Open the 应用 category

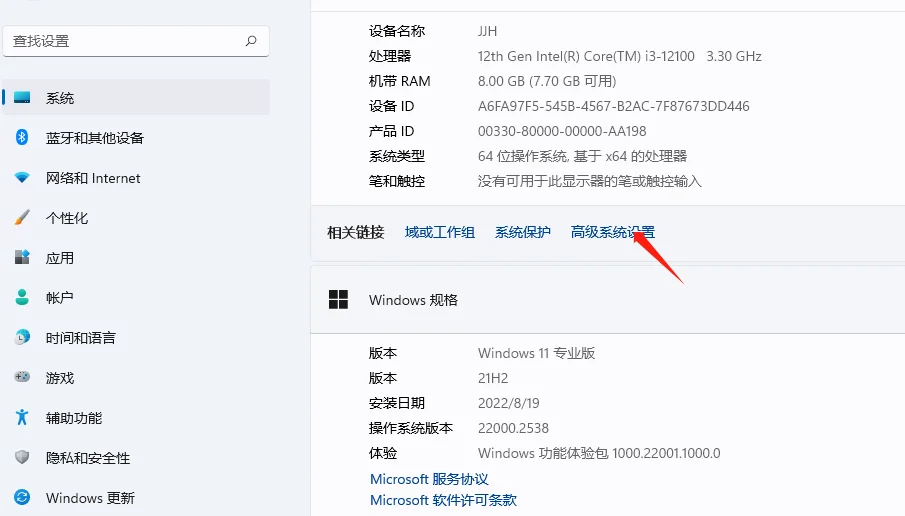pos(136,257)
